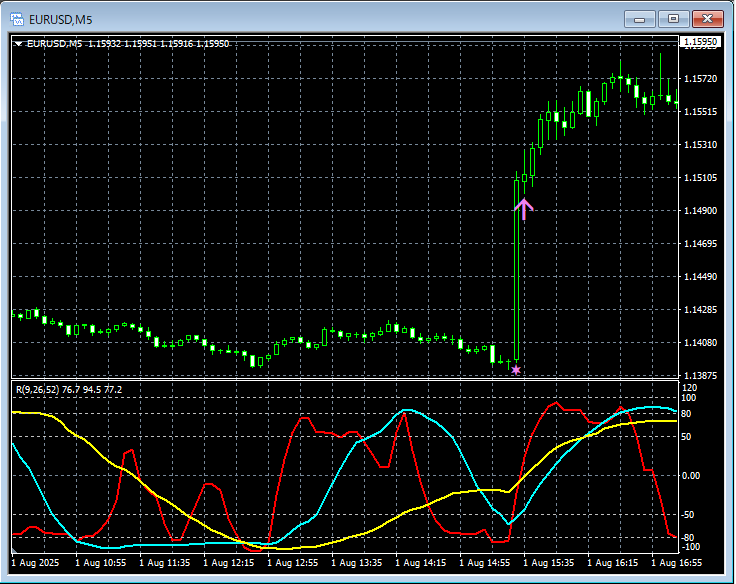736x584 pixels.
Task: Click the 1 Aug 10:55 time label
Action: 101,564
